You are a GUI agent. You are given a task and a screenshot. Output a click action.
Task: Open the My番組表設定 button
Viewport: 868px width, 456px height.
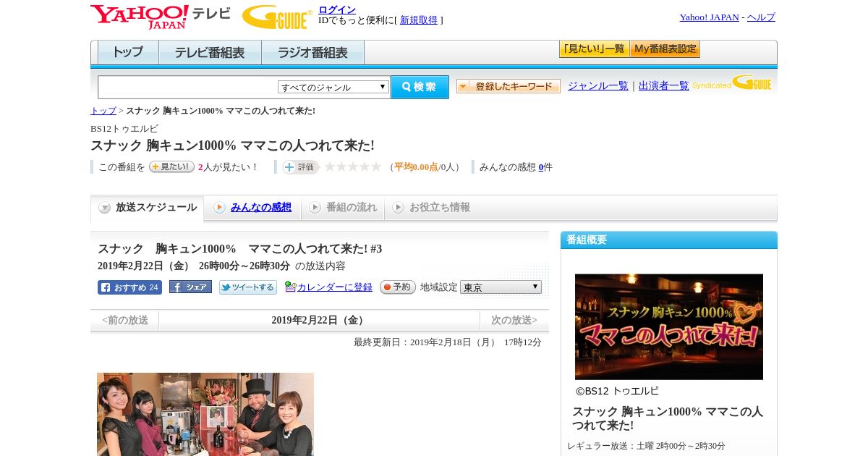[665, 49]
